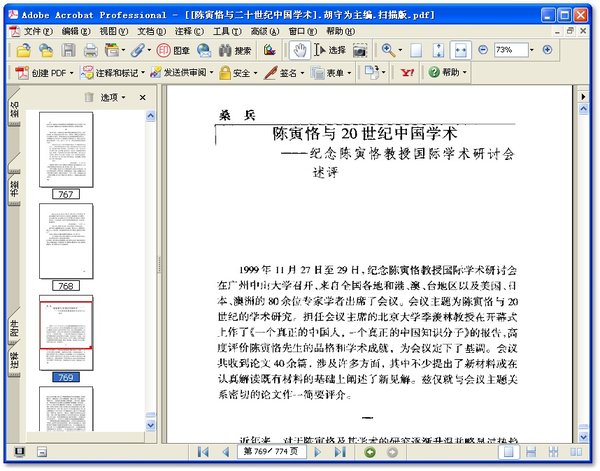This screenshot has width=600, height=471.
Task: Open the 注释 menu
Action: tap(189, 31)
